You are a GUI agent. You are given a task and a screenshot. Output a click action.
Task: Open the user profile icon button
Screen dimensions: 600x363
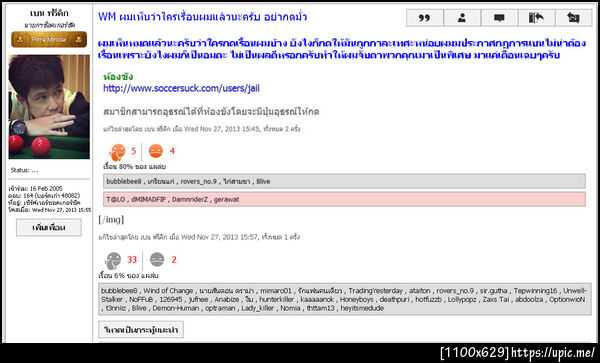pos(462,18)
